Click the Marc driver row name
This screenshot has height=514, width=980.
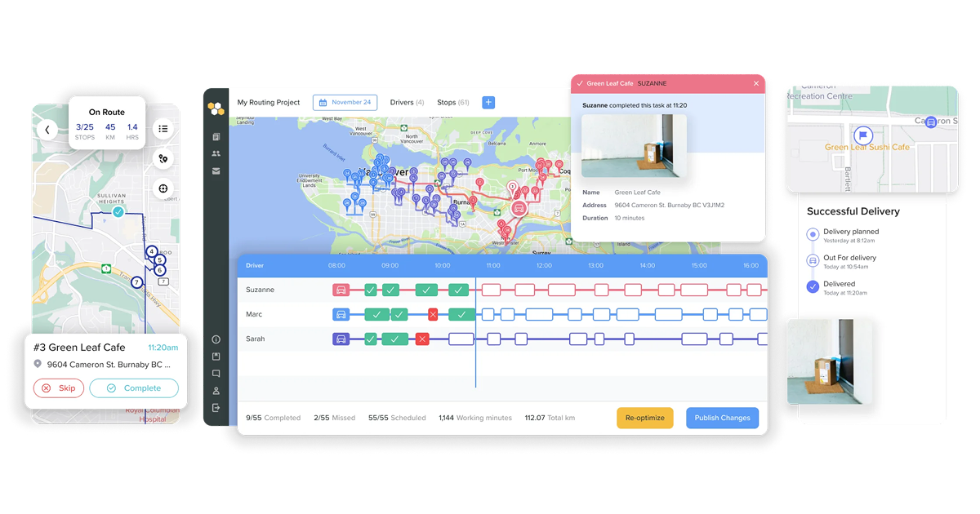tap(254, 314)
